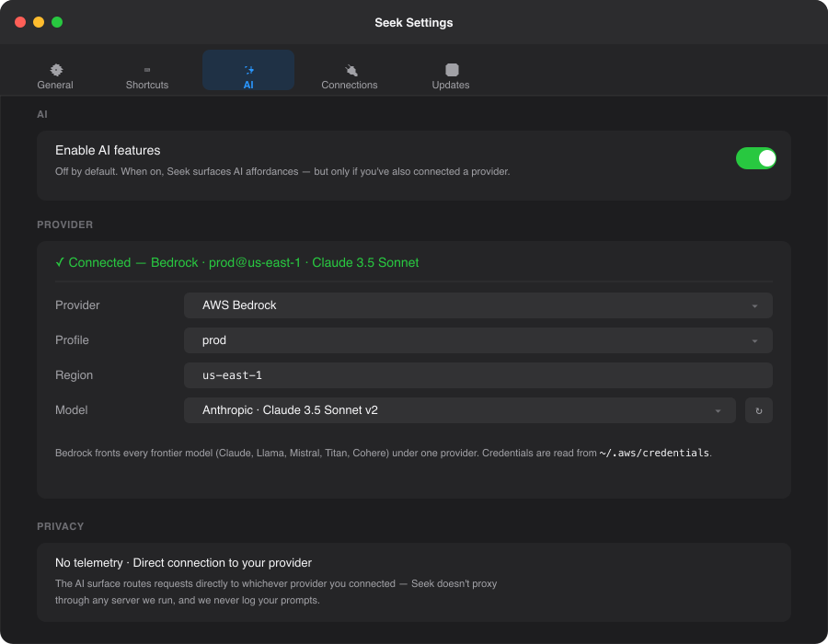
Task: Click the Updates box icon
Action: pos(452,70)
